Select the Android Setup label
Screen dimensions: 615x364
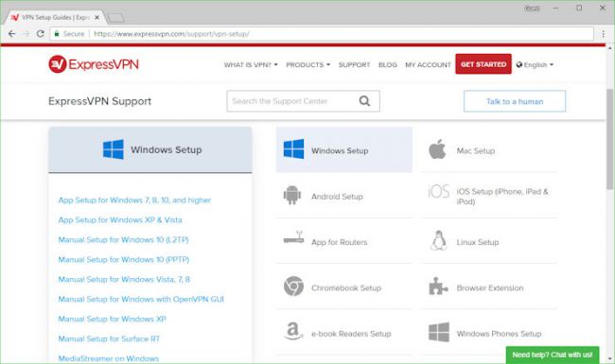pos(337,197)
